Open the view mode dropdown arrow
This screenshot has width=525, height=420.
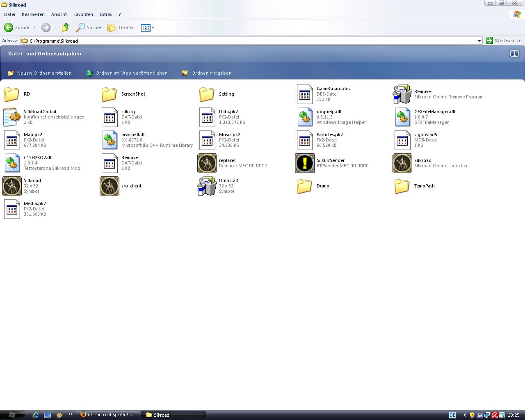pos(153,28)
